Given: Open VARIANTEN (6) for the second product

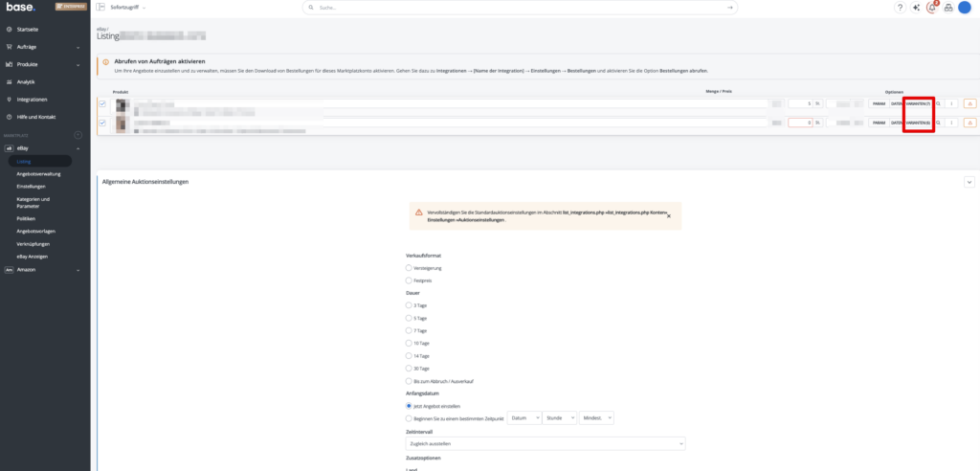Looking at the screenshot, I should coord(919,123).
